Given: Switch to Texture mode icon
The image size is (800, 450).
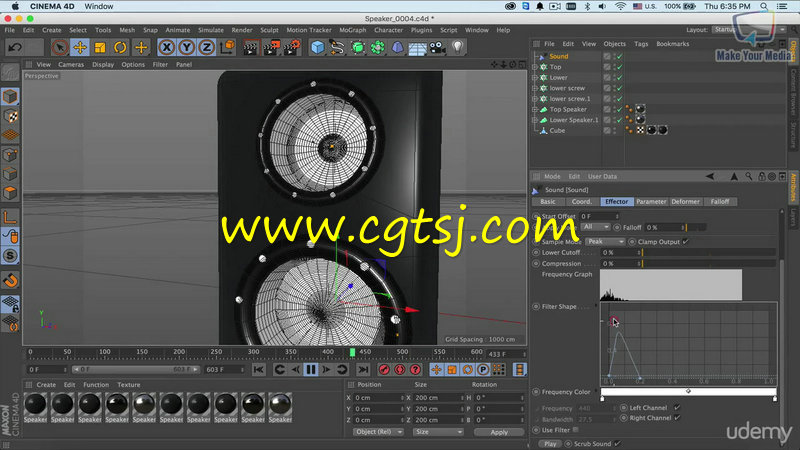Looking at the screenshot, I should click(x=11, y=116).
